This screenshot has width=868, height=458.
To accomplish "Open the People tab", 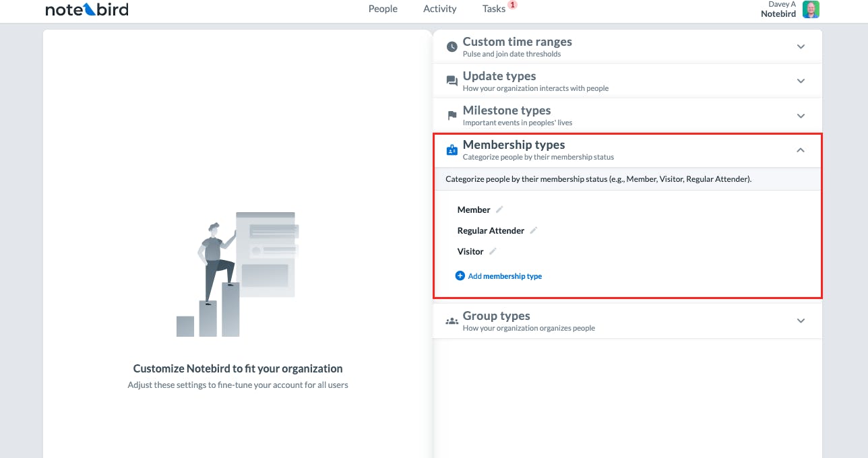I will pyautogui.click(x=383, y=9).
